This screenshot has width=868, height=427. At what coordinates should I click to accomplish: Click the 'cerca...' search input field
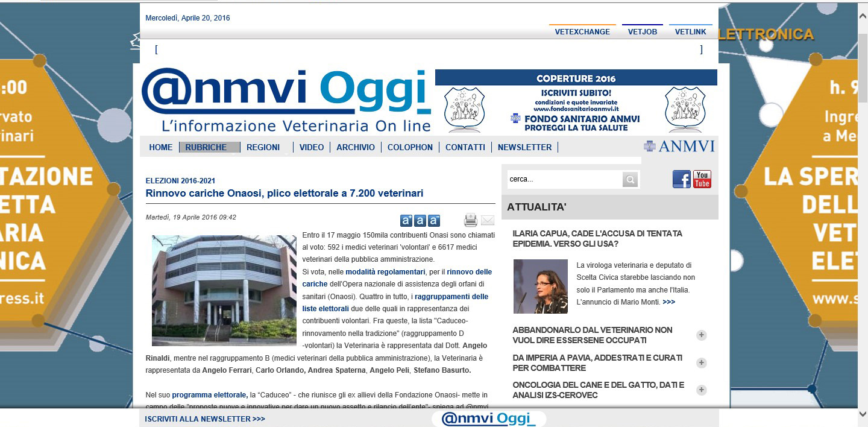click(565, 179)
